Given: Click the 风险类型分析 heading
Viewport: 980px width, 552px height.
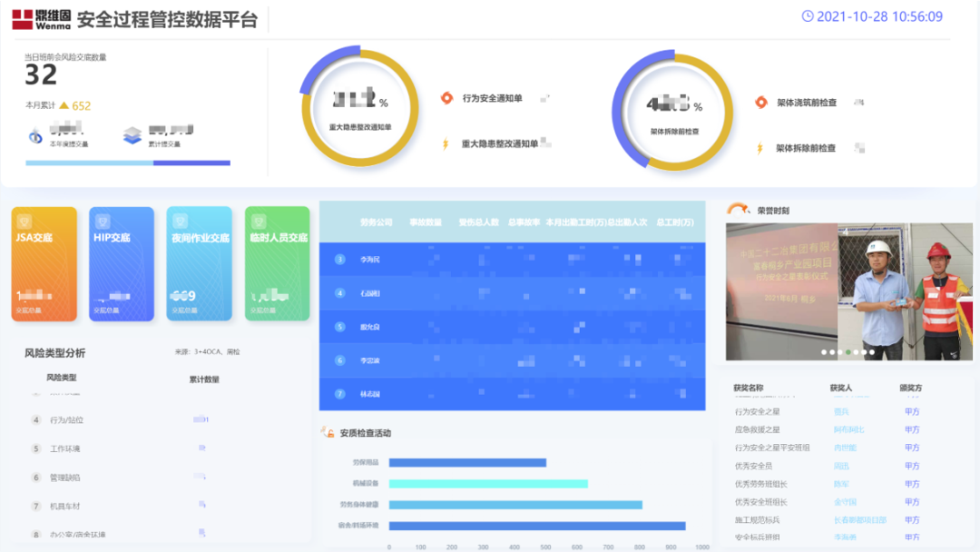Looking at the screenshot, I should [55, 352].
